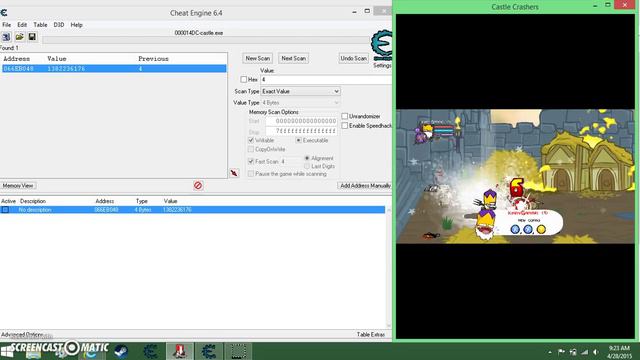Toggle the Executable checkbox
The height and width of the screenshot is (360, 640).
click(x=298, y=140)
